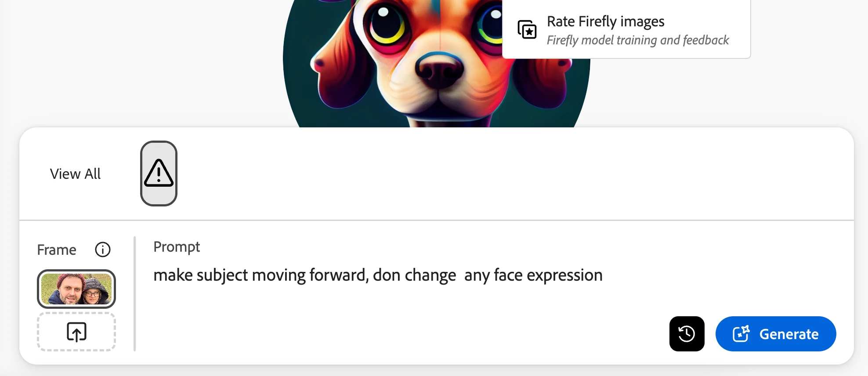
Task: Click the star icon beside Rate Firefly images
Action: tap(527, 29)
